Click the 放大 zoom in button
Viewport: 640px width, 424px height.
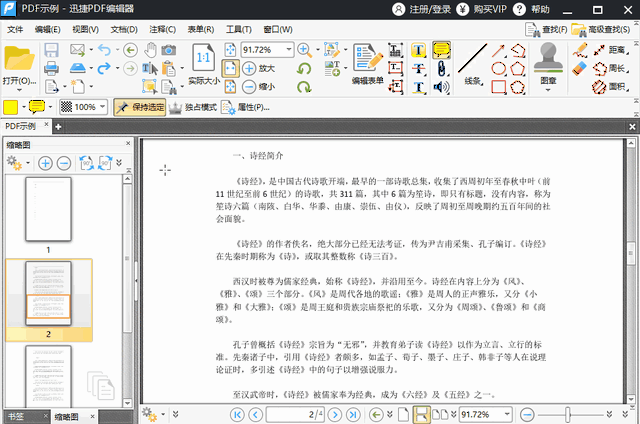(259, 68)
